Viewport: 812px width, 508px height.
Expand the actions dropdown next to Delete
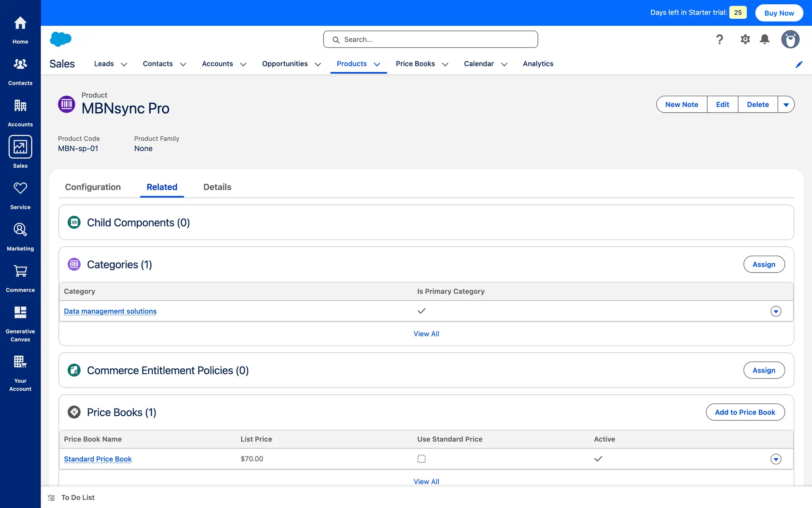click(786, 105)
